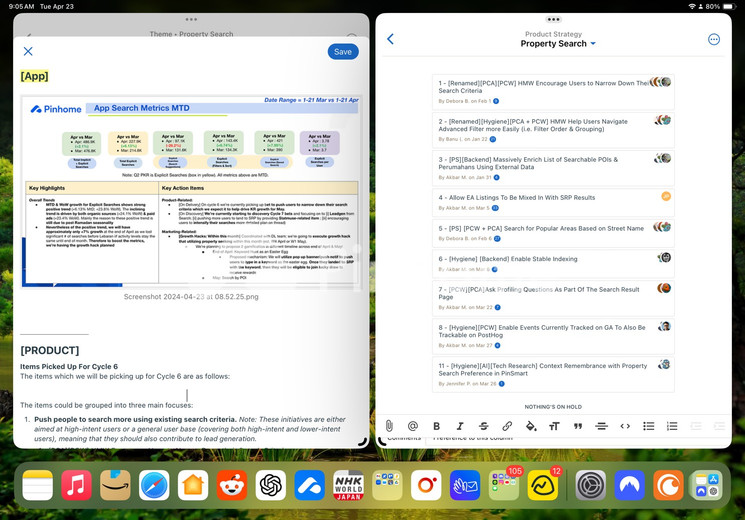This screenshot has width=745, height=520.
Task: Expand the Property Search title dropdown
Action: pyautogui.click(x=592, y=44)
